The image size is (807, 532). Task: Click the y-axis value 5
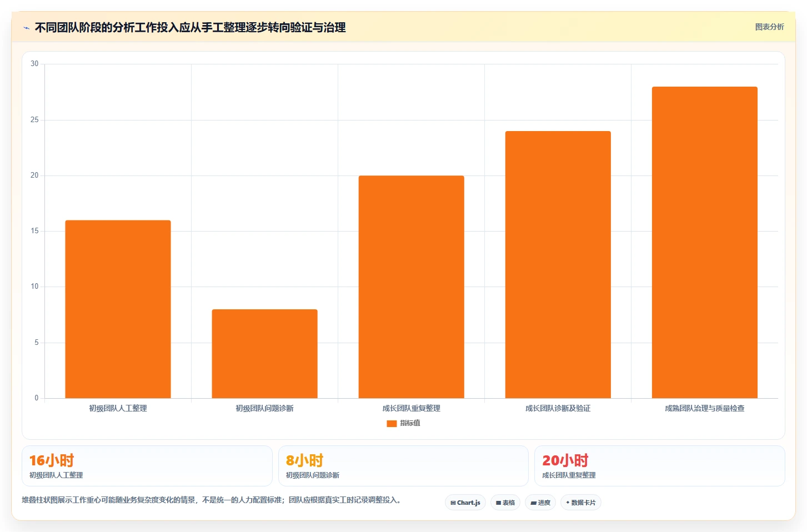[37, 343]
